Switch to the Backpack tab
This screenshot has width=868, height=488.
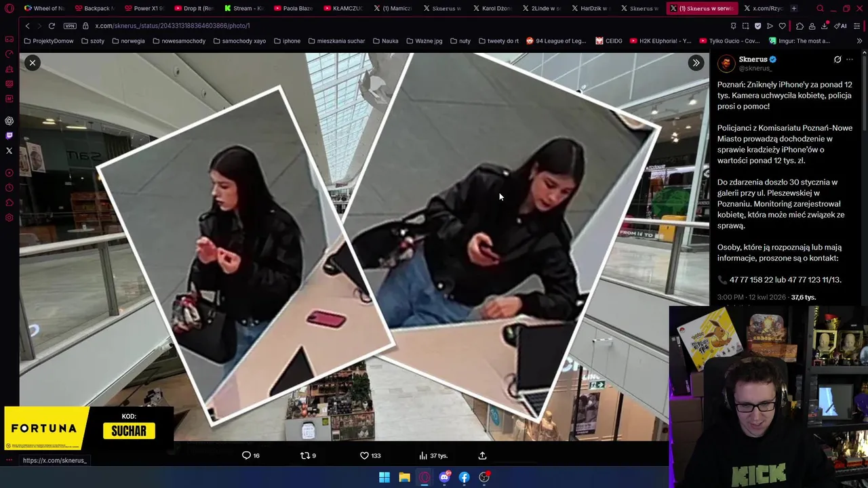click(95, 8)
